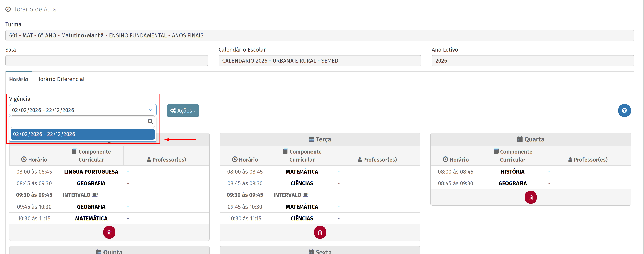This screenshot has height=254, width=644.
Task: Click coffee cup icon in Terça INTERVALO row
Action: click(x=306, y=195)
